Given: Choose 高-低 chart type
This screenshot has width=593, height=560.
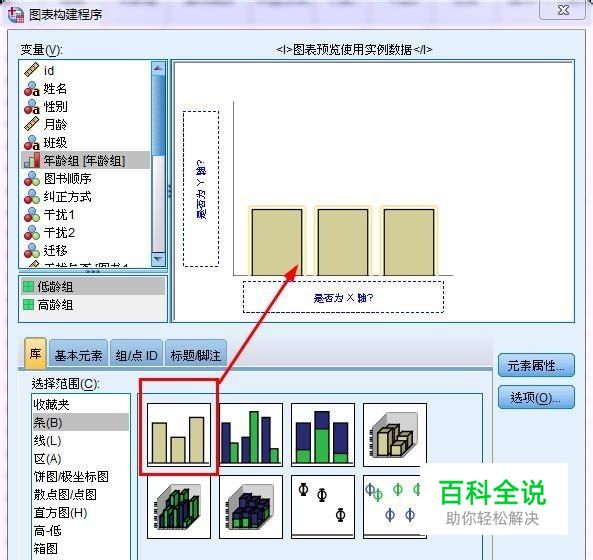Looking at the screenshot, I should pyautogui.click(x=81, y=531).
